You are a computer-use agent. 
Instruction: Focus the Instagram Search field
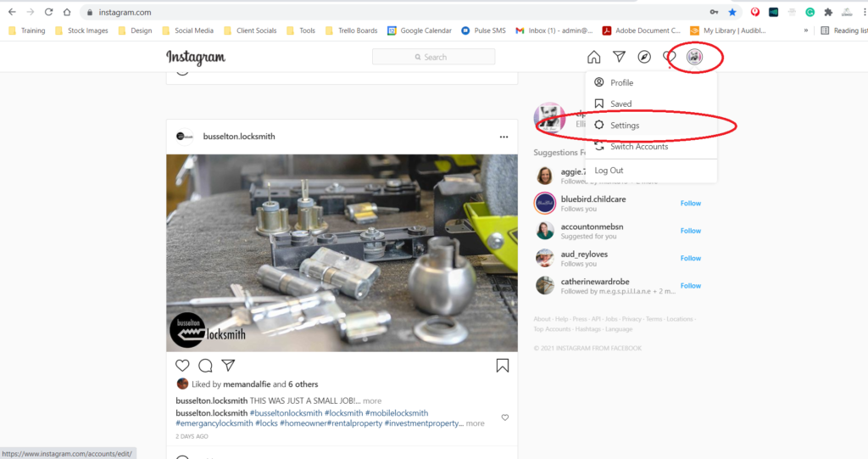click(x=433, y=57)
